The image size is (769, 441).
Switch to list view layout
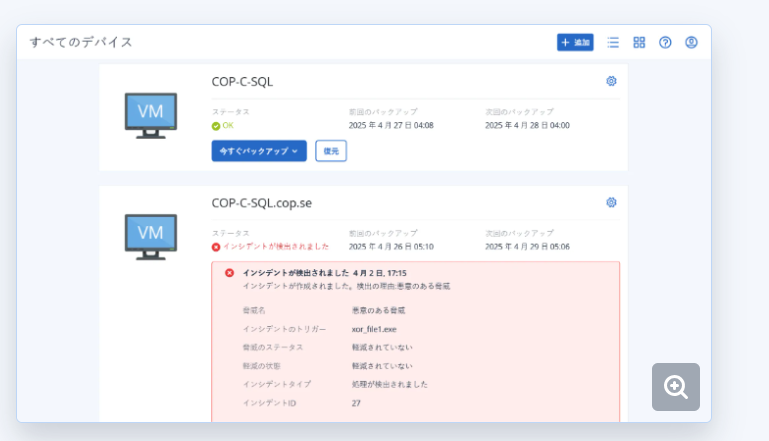613,42
